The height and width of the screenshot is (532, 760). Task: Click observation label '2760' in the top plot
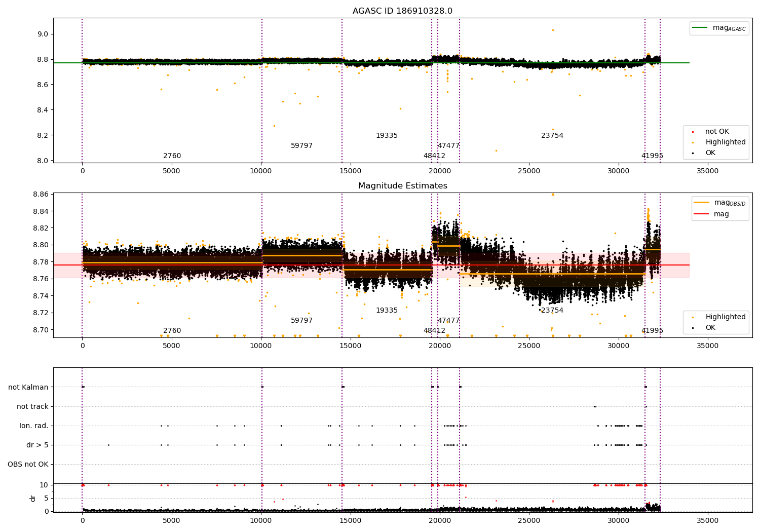172,156
